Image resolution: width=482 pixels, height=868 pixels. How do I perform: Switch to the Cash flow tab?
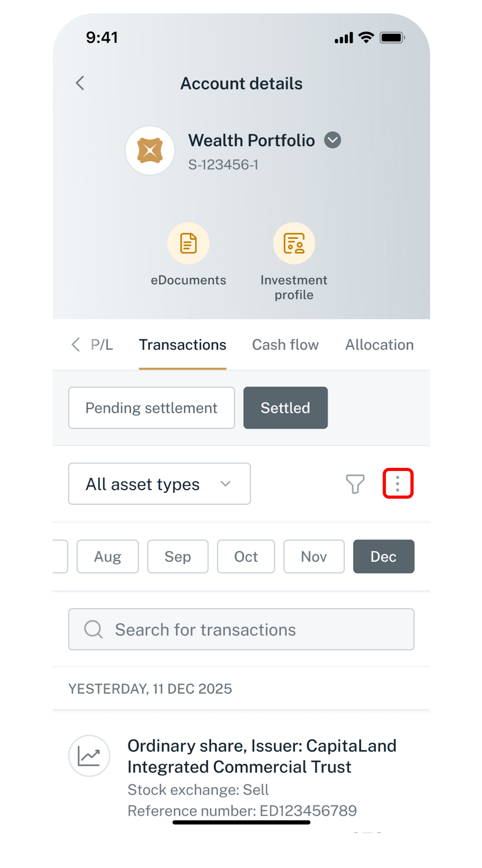285,345
